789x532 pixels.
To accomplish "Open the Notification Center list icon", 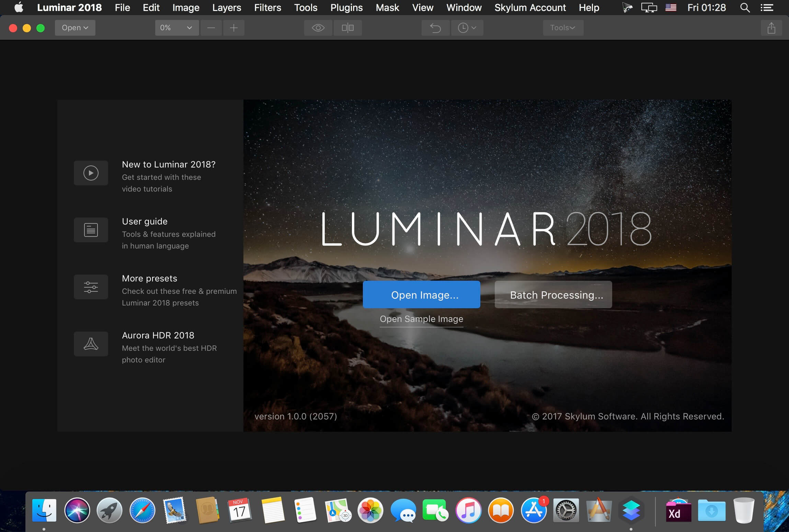I will tap(767, 8).
